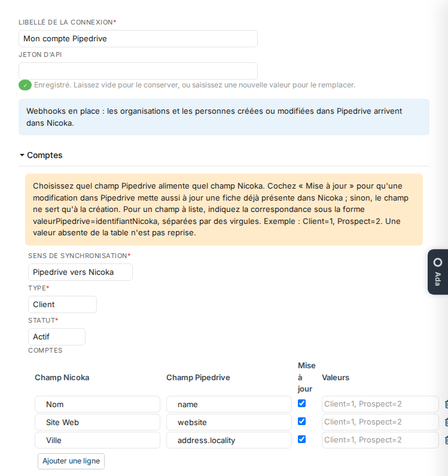Open the Statut dropdown showing Actif
Viewport: 448px width, 476px height.
[57, 336]
